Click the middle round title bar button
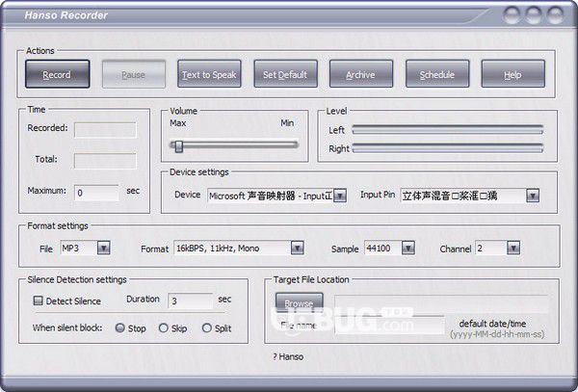 (533, 15)
